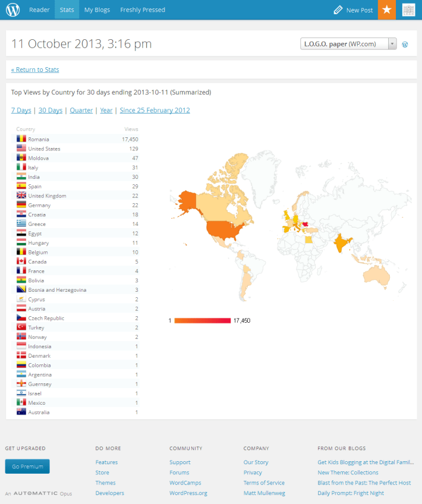
Task: Open the user avatar menu in the top-right corner
Action: [408, 10]
